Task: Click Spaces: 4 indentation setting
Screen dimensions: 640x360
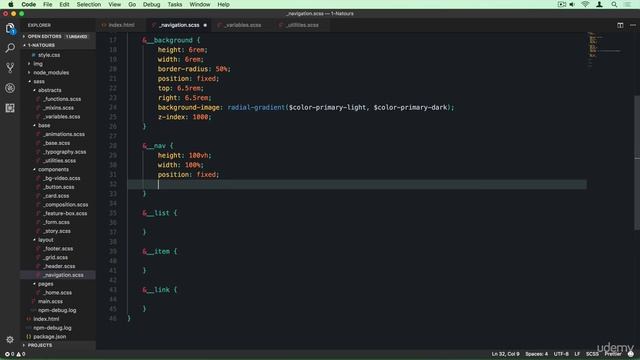Action: point(536,354)
